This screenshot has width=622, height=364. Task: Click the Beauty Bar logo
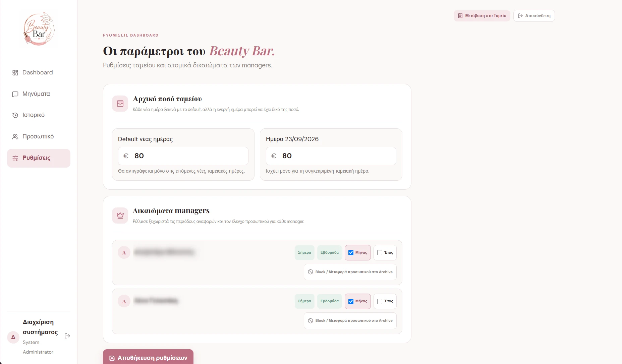39,28
